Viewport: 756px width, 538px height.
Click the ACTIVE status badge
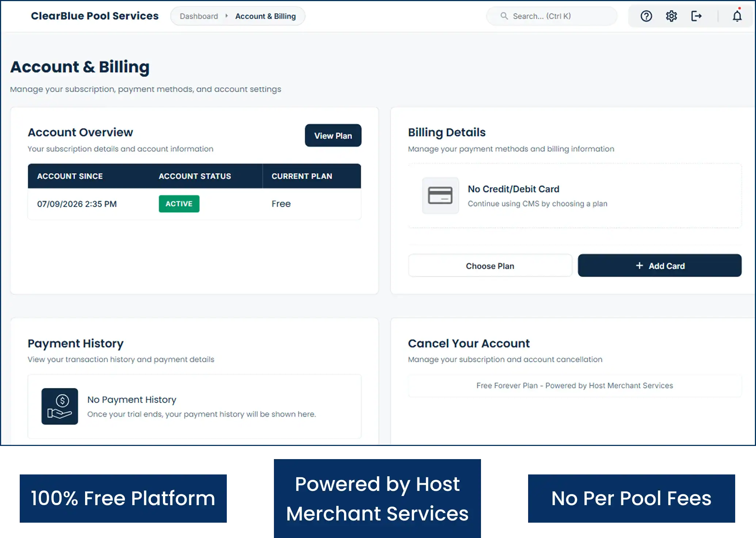tap(179, 204)
